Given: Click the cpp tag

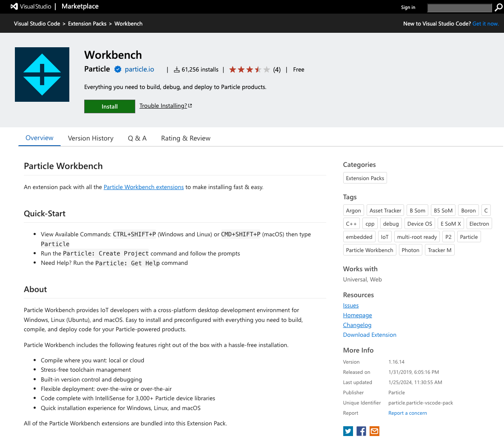Looking at the screenshot, I should coord(370,224).
